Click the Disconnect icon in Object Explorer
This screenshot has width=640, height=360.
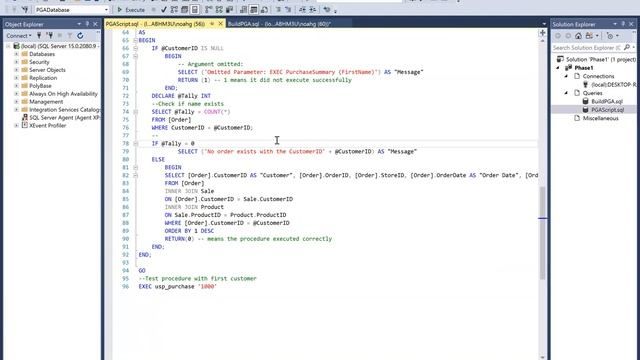tap(50, 36)
